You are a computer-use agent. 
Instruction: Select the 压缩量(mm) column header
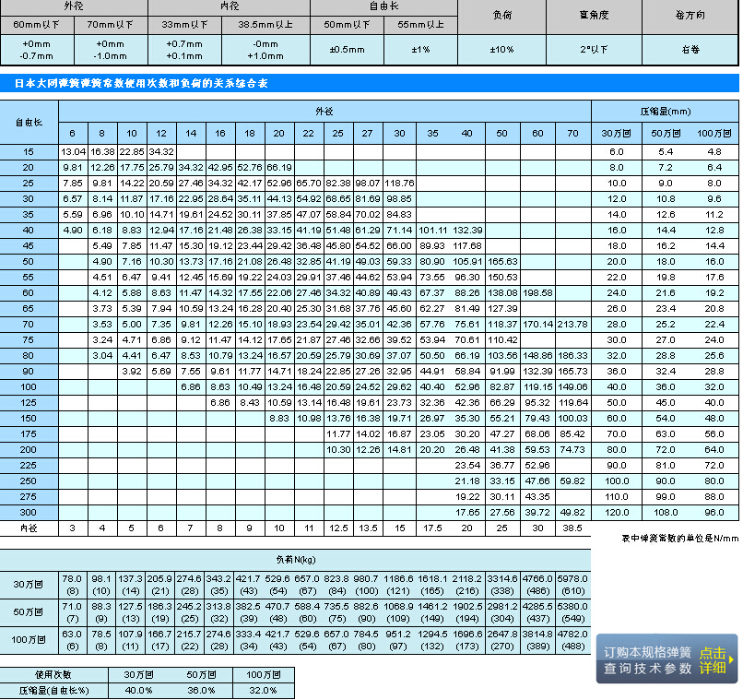[x=666, y=112]
